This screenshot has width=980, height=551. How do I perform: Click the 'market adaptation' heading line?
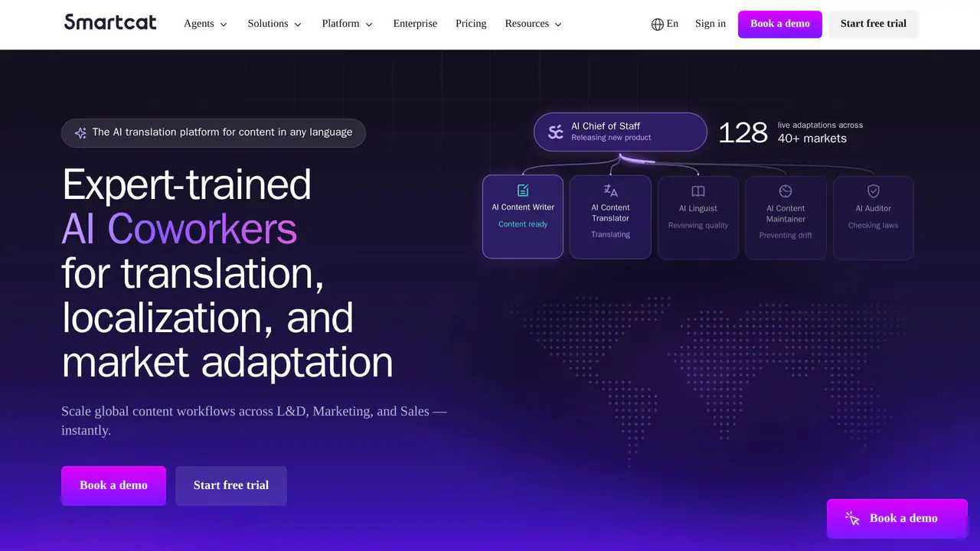(x=227, y=362)
